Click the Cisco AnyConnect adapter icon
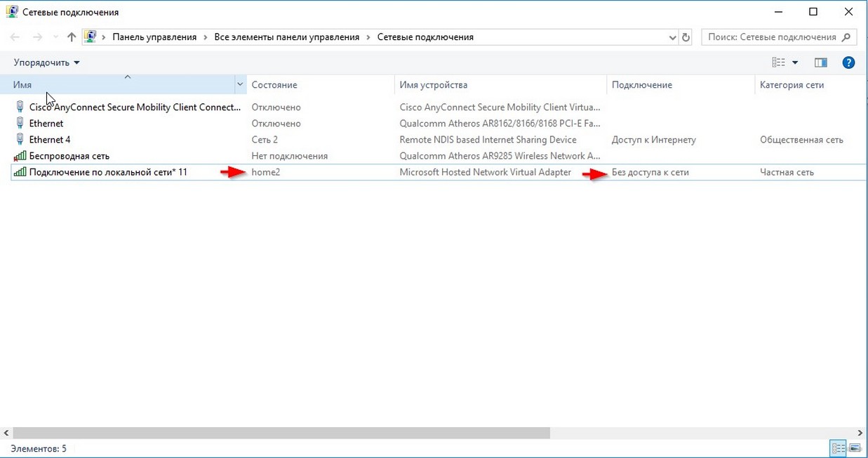 click(20, 107)
